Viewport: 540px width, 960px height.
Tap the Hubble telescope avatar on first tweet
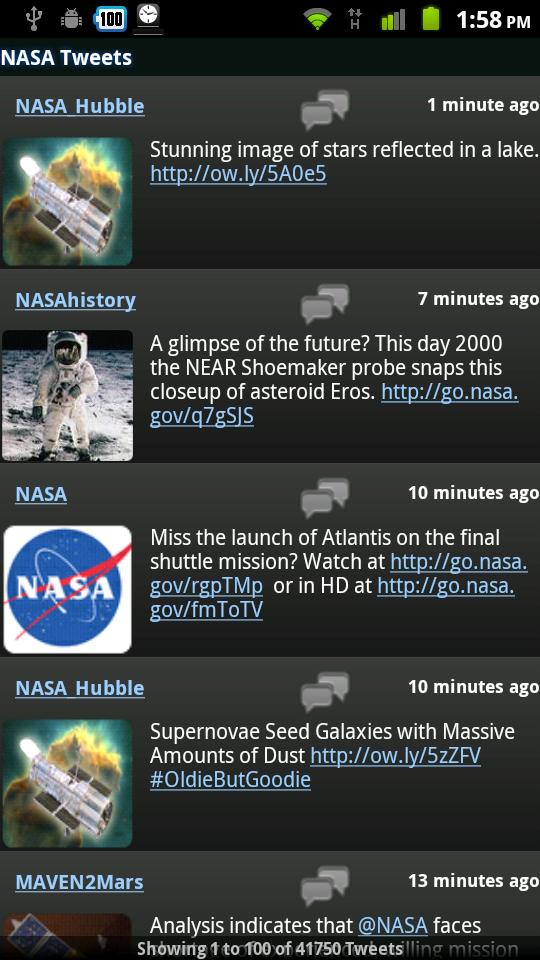pos(67,201)
